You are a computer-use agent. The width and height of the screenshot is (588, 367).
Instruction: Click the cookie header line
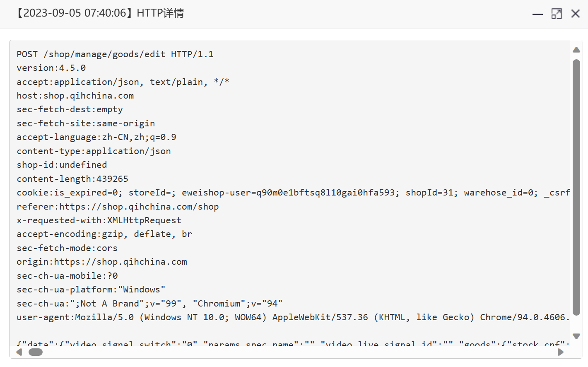(x=293, y=193)
